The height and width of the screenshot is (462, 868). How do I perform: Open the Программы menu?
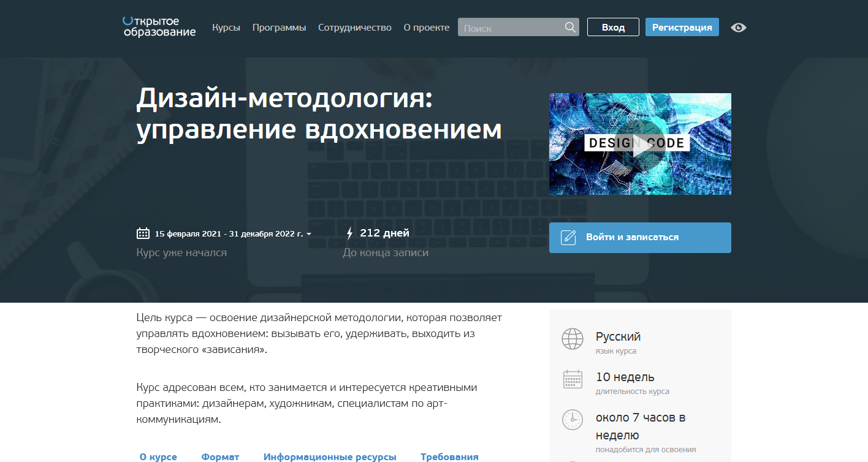click(279, 28)
